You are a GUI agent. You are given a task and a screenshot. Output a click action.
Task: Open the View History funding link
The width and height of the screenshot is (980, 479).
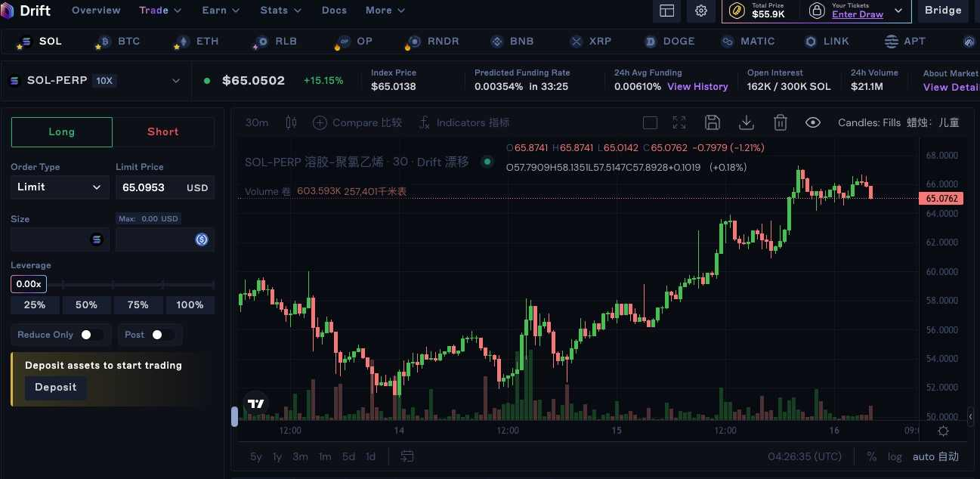pyautogui.click(x=697, y=87)
